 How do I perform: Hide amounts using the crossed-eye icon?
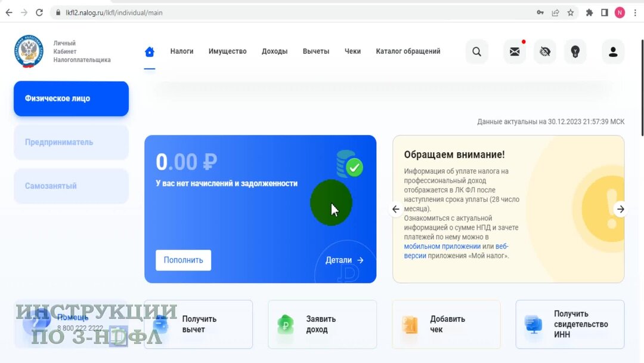(x=544, y=52)
